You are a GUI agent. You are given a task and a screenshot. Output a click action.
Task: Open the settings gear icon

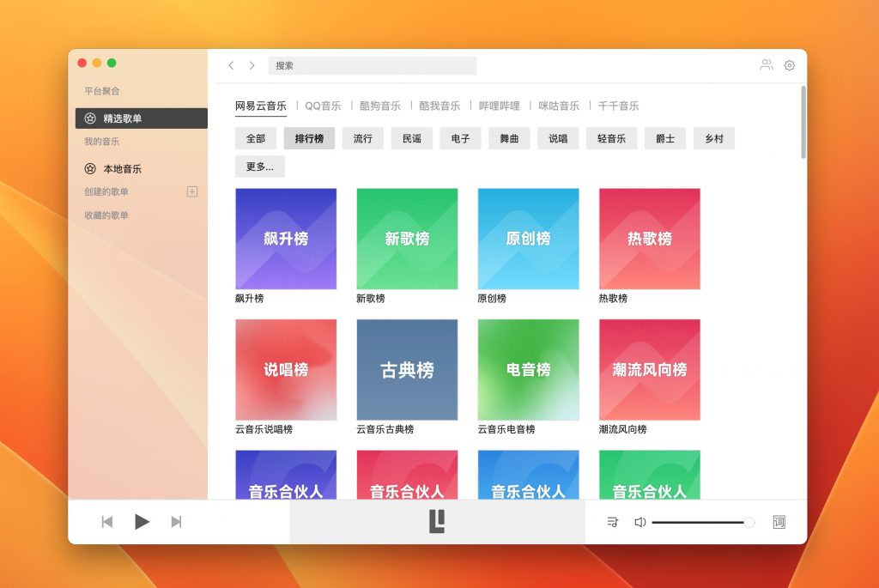pyautogui.click(x=789, y=65)
